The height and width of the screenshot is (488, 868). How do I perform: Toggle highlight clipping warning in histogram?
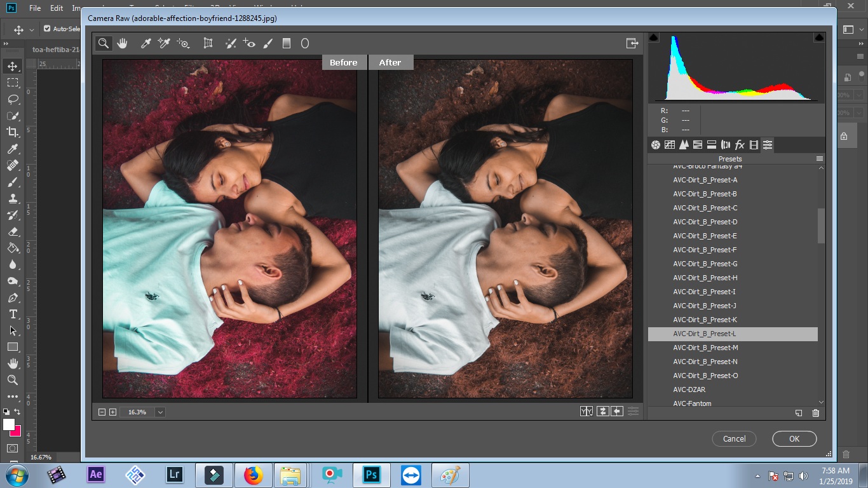[x=819, y=38]
